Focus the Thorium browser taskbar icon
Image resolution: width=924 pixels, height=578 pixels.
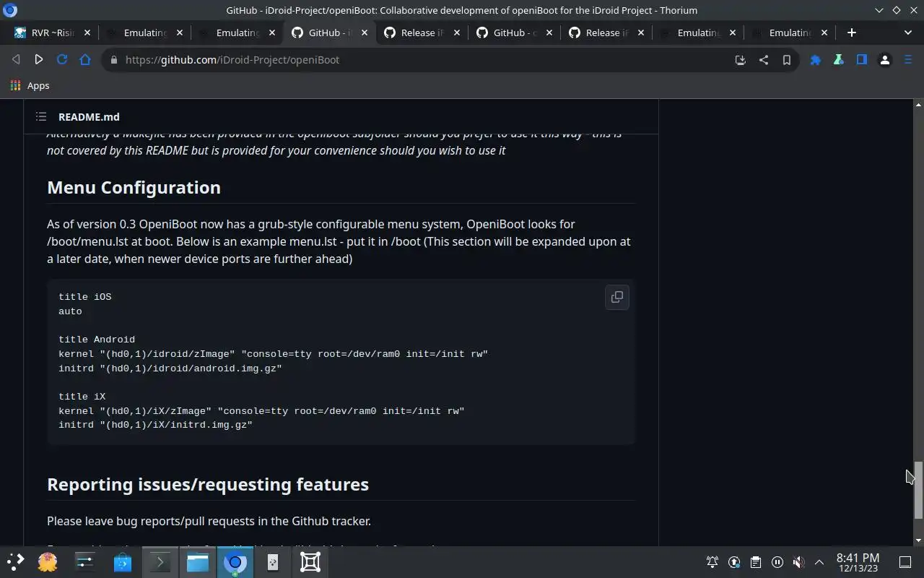(x=235, y=562)
